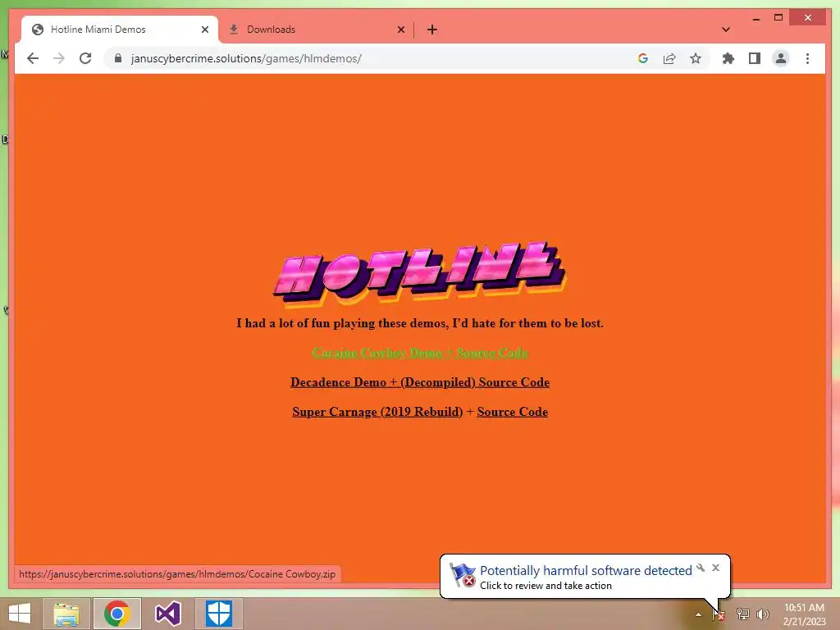Show hidden system tray icons
The image size is (840, 630).
pos(698,614)
